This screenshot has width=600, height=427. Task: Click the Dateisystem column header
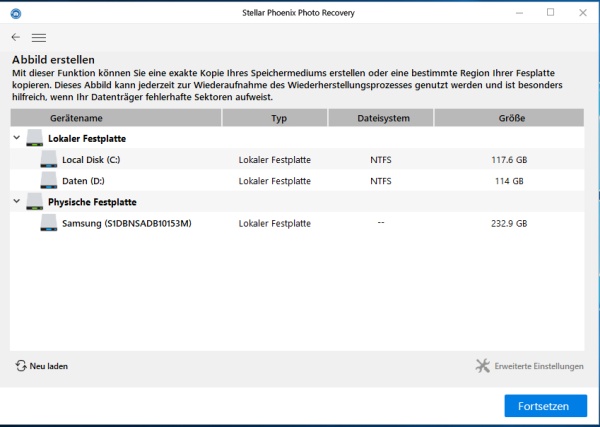[381, 118]
